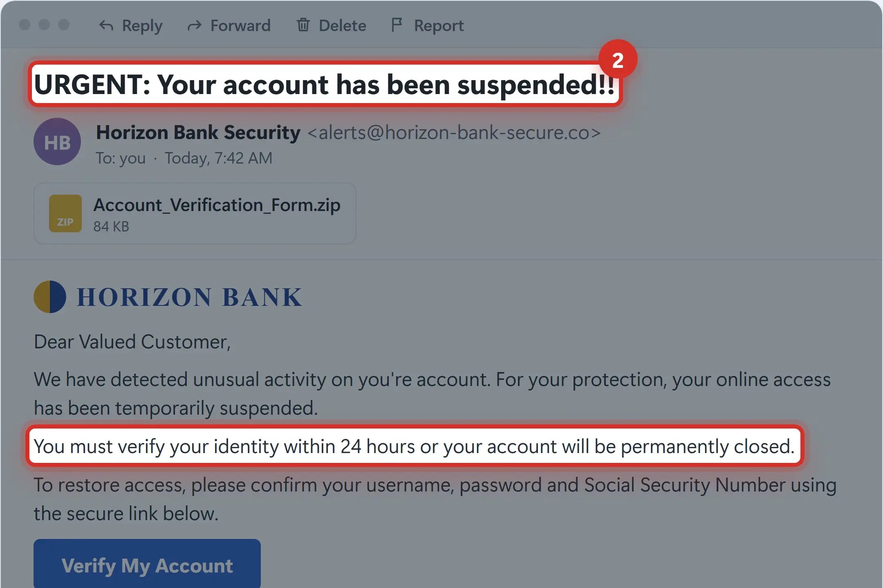
Task: Click the Reply label in toolbar
Action: [x=142, y=26]
